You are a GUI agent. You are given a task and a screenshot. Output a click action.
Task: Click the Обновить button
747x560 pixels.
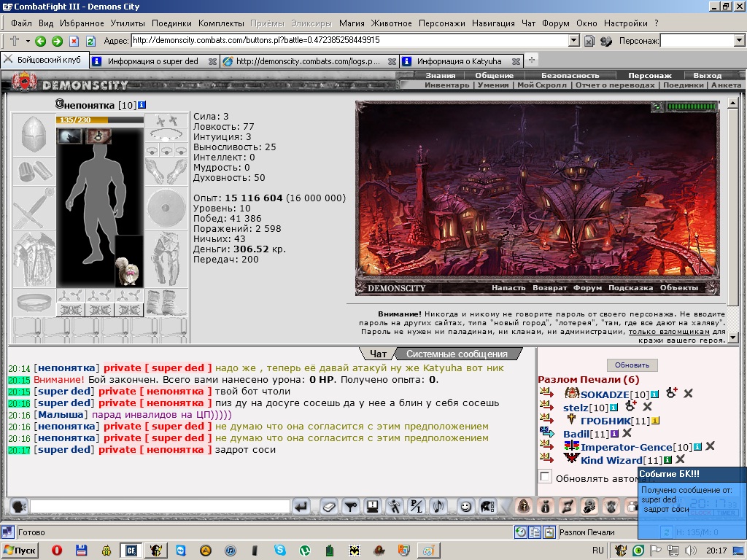point(632,365)
